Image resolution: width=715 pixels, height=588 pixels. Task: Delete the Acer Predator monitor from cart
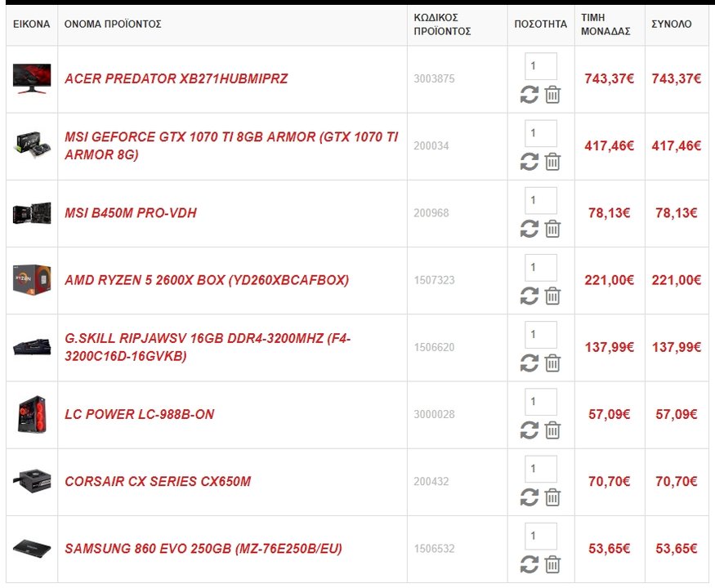(x=552, y=95)
